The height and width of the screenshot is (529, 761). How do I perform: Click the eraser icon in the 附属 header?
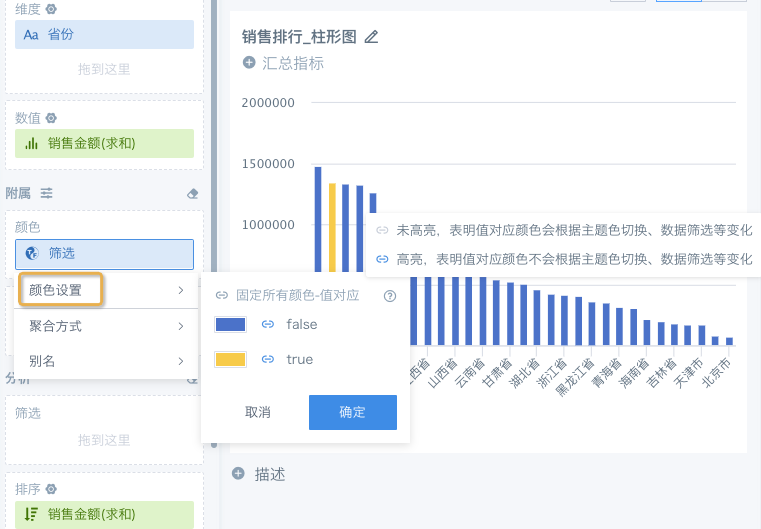click(x=194, y=193)
